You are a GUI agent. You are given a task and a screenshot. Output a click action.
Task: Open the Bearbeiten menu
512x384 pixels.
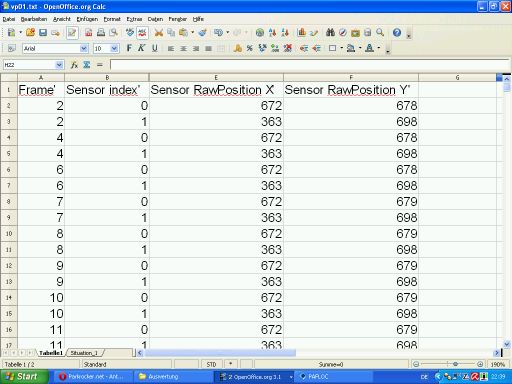pos(34,19)
